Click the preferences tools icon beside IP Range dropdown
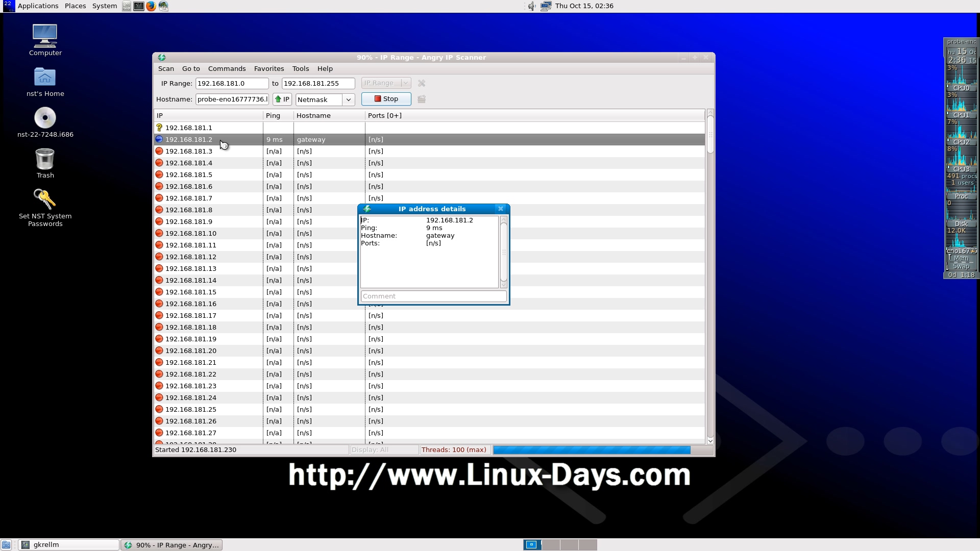The height and width of the screenshot is (551, 980). 422,83
